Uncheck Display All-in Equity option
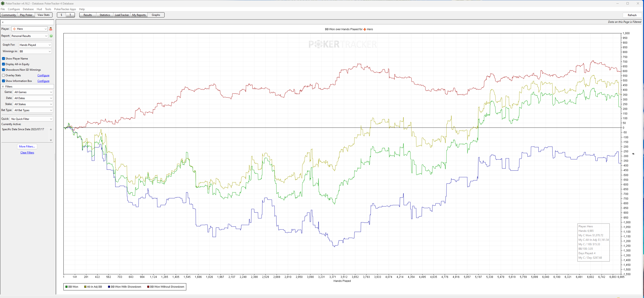 pyautogui.click(x=4, y=64)
